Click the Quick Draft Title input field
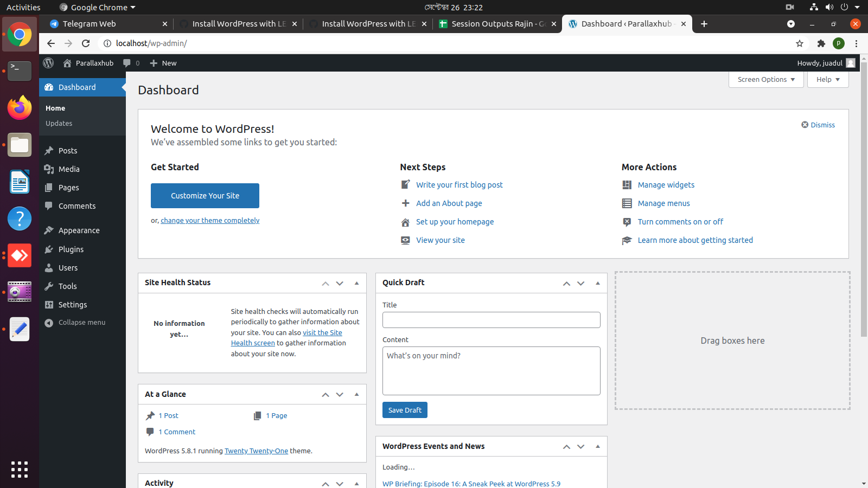The width and height of the screenshot is (868, 488). pos(490,320)
